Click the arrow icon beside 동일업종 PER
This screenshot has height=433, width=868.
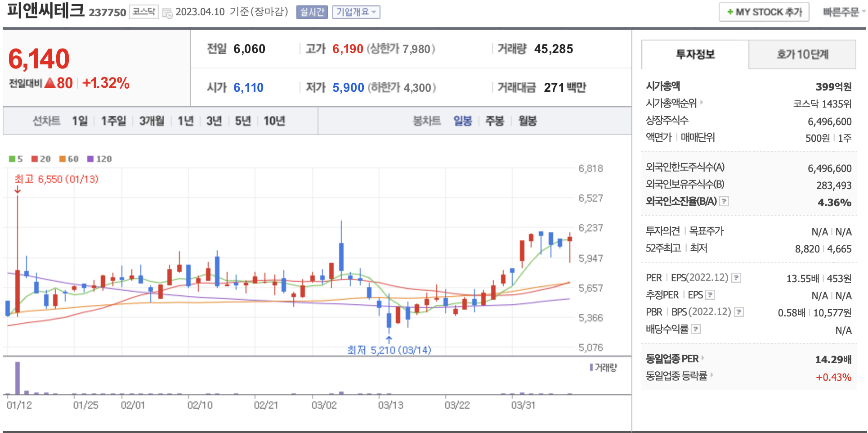click(703, 358)
